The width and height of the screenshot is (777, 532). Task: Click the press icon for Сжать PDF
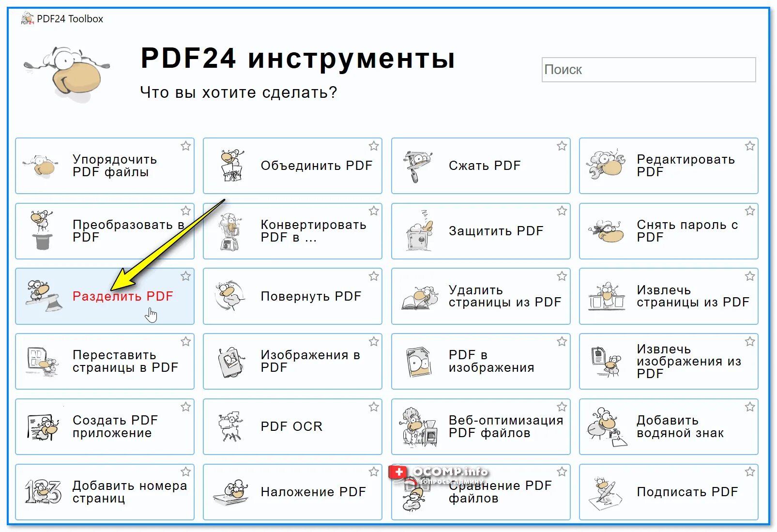[417, 166]
